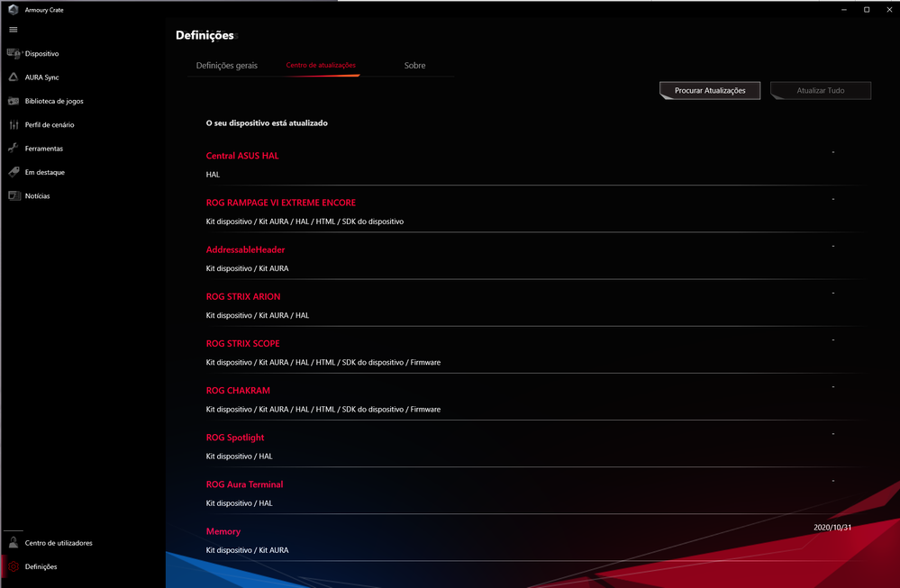900x588 pixels.
Task: Click Atualizar Tudo button
Action: coord(820,91)
